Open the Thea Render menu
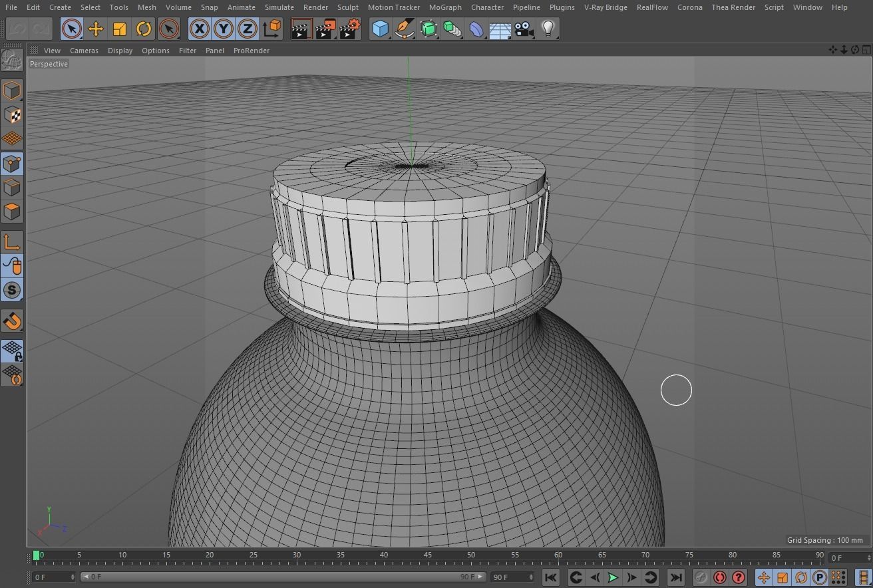 pos(733,7)
